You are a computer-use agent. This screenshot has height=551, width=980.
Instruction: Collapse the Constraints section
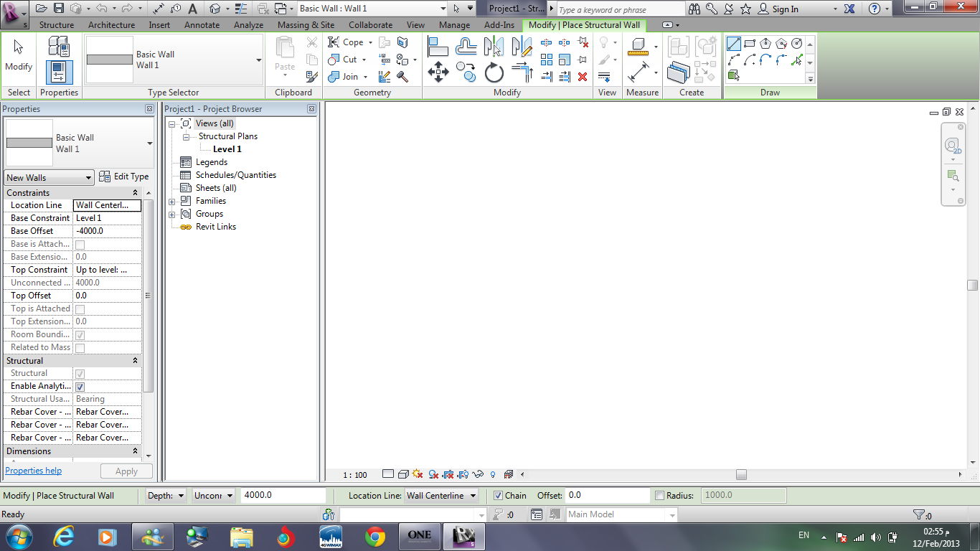(x=135, y=193)
